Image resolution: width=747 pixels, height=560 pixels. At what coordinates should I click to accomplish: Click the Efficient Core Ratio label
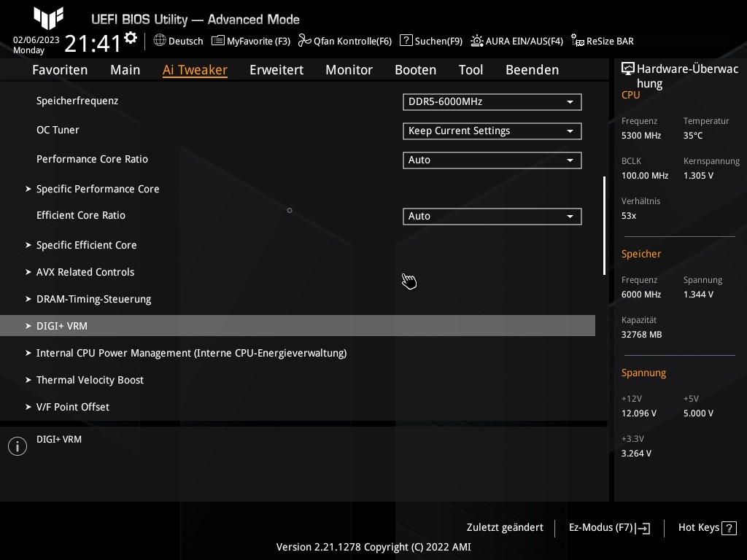click(x=81, y=215)
